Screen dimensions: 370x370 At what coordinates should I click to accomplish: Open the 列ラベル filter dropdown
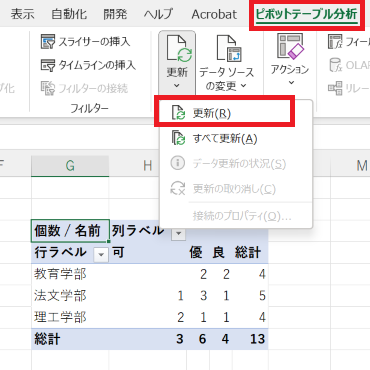[178, 233]
